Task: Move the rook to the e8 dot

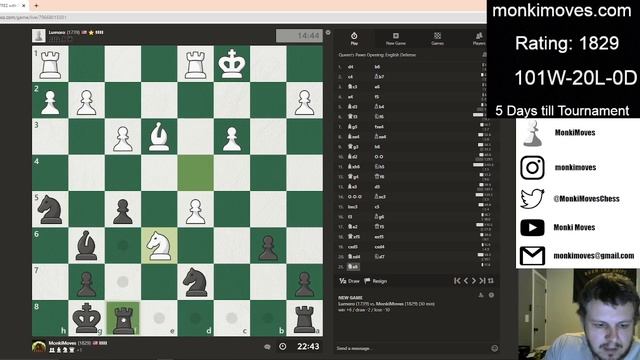Action: click(159, 318)
